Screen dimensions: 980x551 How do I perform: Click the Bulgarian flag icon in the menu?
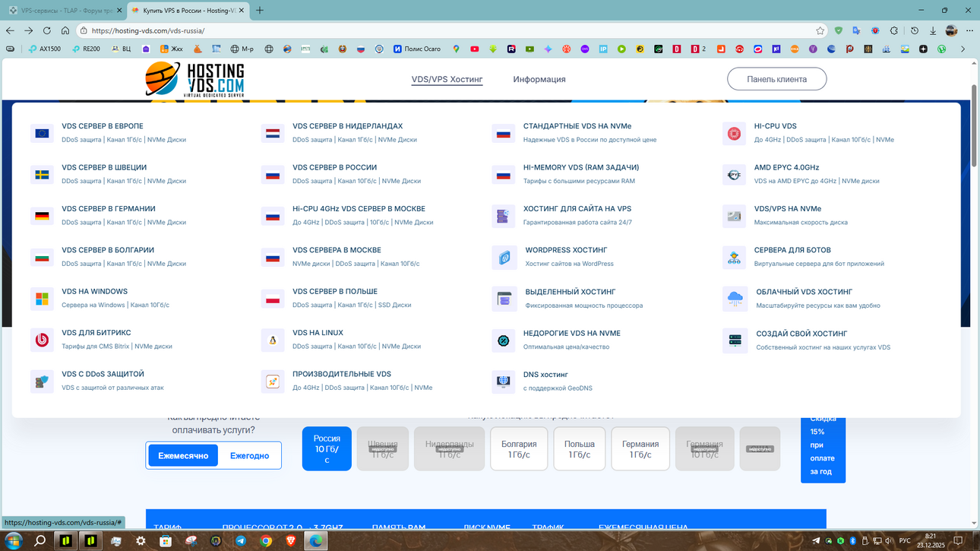(42, 258)
